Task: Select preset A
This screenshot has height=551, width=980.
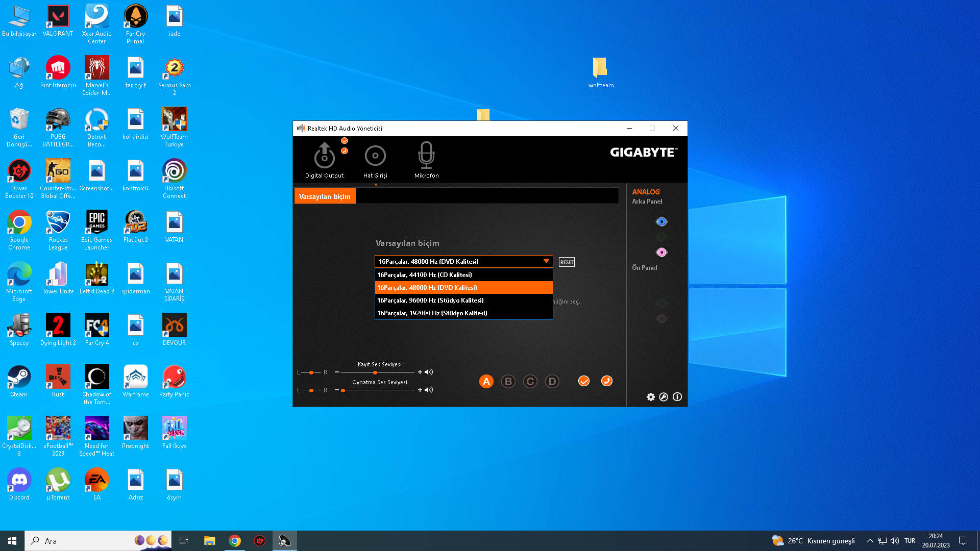Action: coord(486,381)
